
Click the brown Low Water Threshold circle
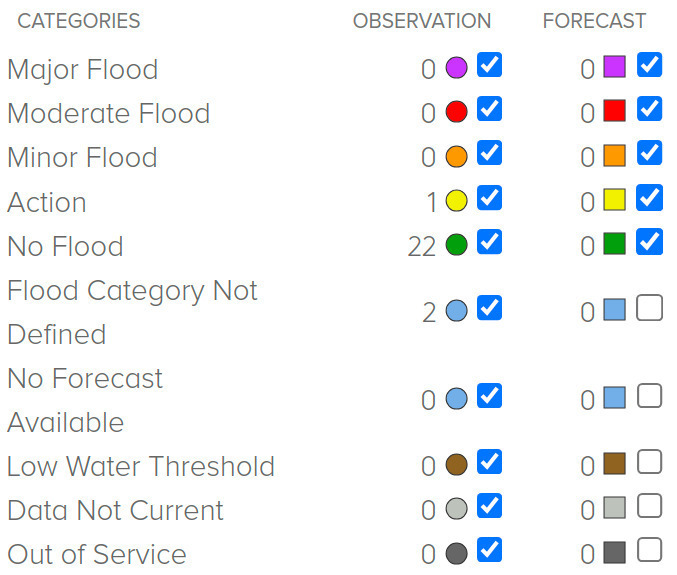(456, 464)
